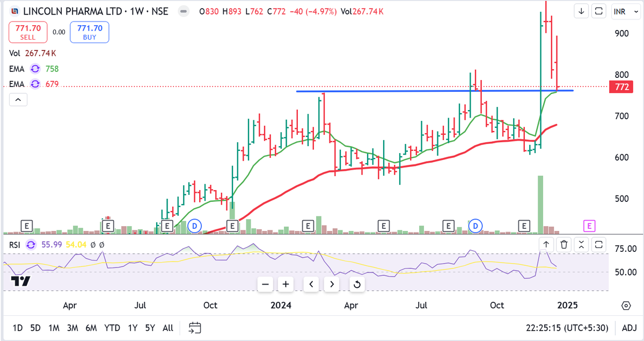
Task: Select the YTD range tab
Action: point(113,327)
